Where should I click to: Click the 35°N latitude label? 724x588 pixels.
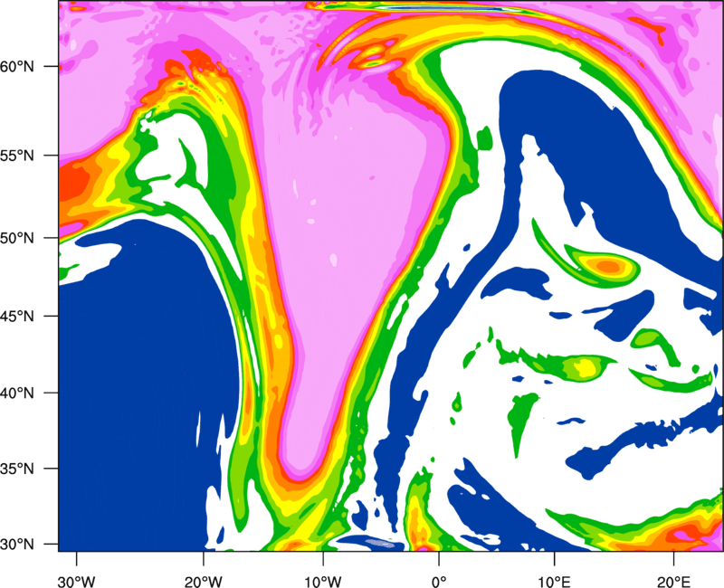point(17,469)
